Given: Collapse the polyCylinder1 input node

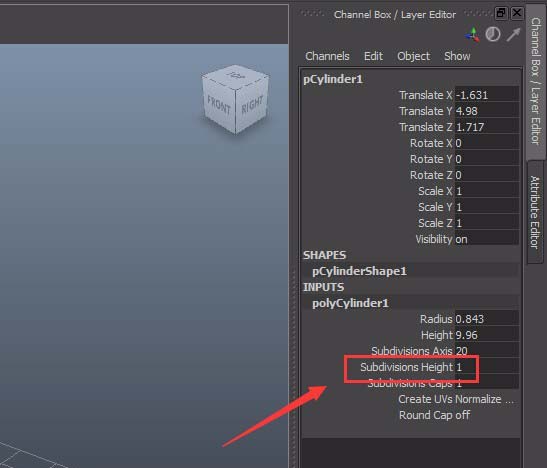Looking at the screenshot, I should 350,303.
